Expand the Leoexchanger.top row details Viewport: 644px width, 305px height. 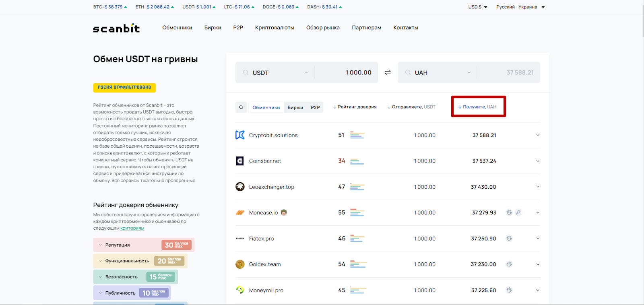[x=538, y=187]
